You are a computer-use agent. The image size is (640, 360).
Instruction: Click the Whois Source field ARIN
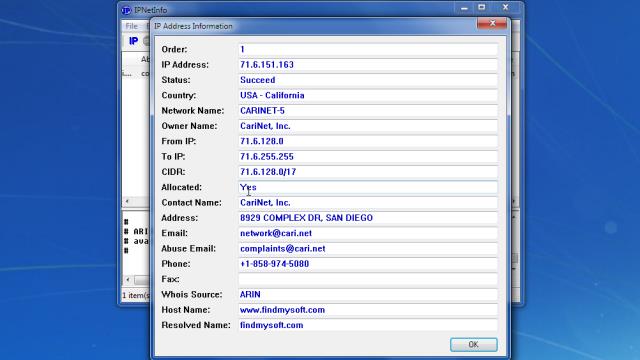tap(368, 294)
